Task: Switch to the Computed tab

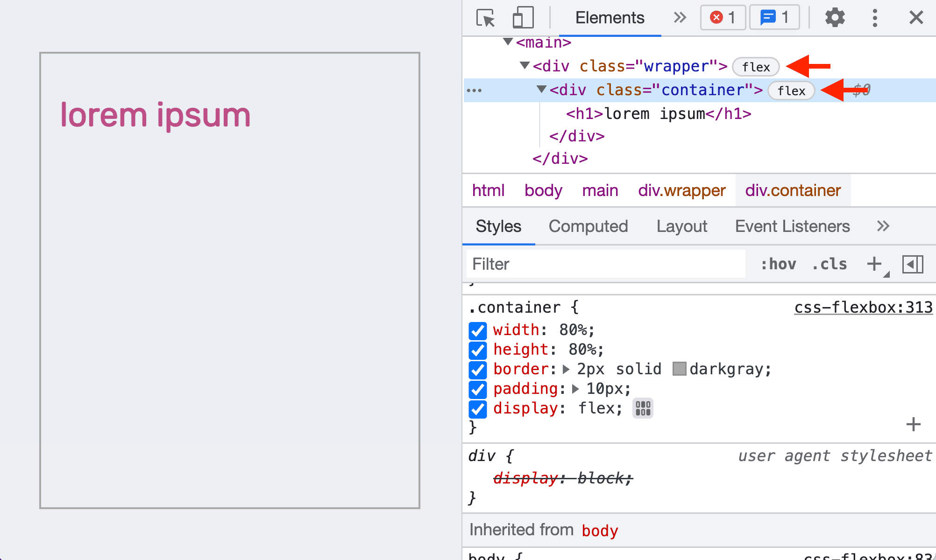Action: [x=587, y=225]
